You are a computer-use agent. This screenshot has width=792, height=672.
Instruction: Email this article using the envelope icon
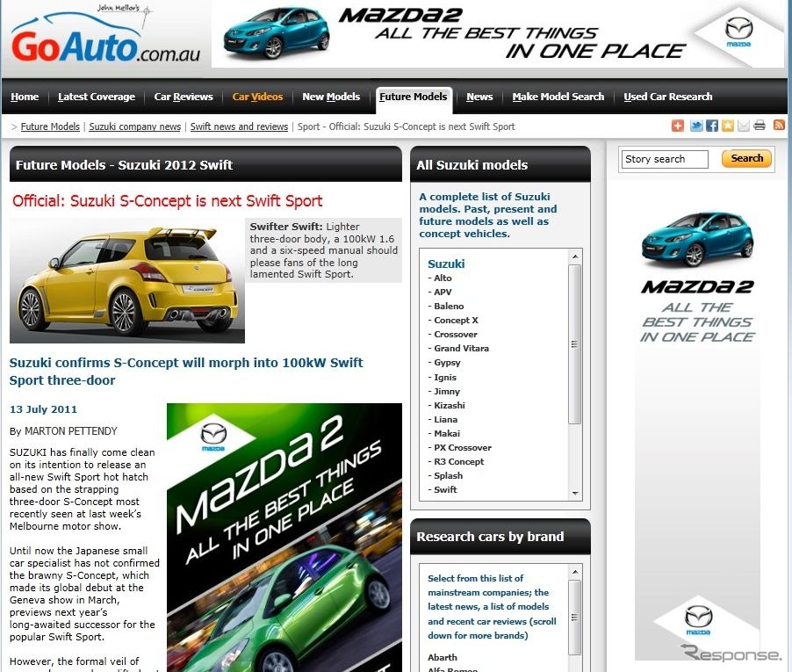tap(743, 126)
